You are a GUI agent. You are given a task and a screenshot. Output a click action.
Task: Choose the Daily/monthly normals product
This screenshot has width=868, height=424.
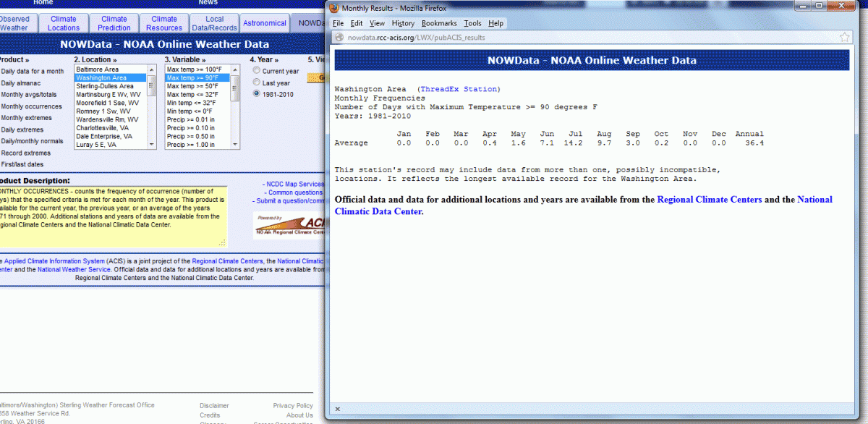tap(33, 141)
